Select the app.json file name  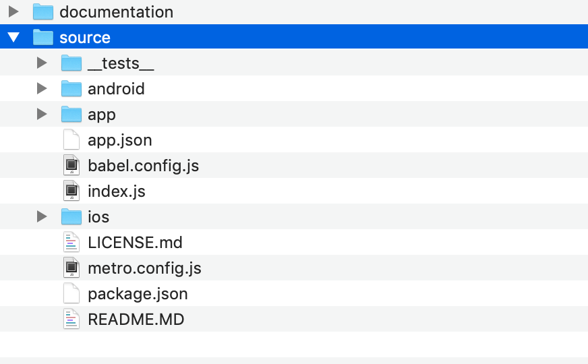tap(119, 140)
